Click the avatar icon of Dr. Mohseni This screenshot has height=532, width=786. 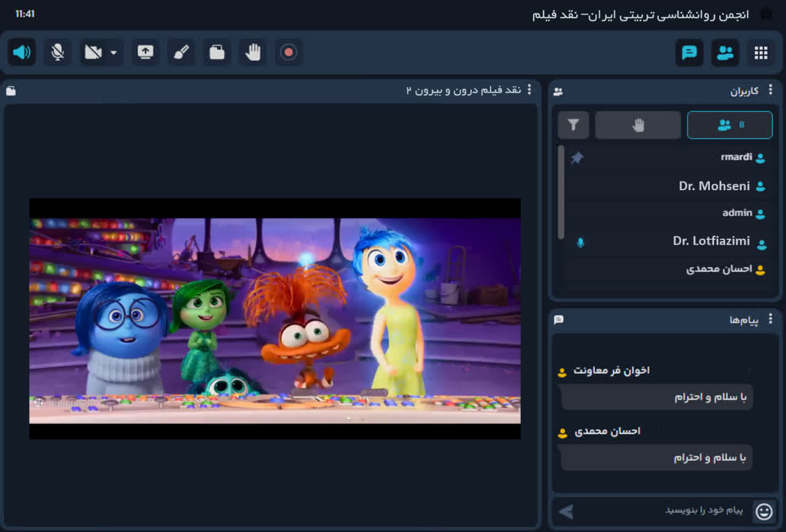tap(760, 187)
